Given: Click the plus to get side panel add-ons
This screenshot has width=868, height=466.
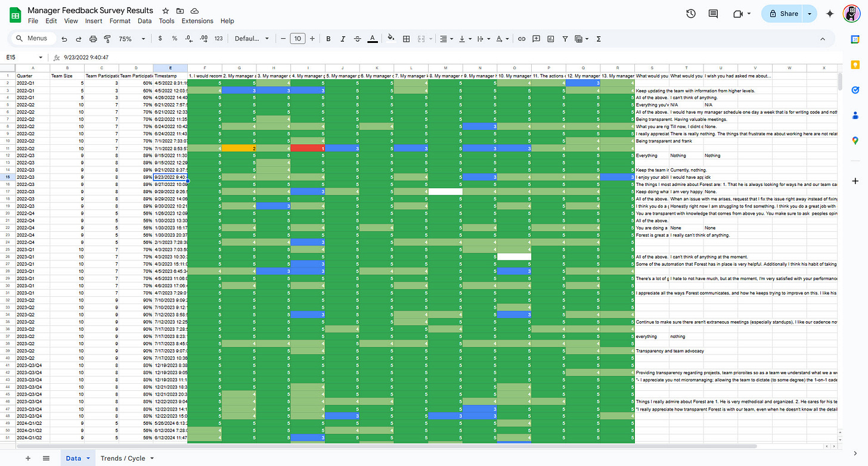Looking at the screenshot, I should pyautogui.click(x=855, y=180).
